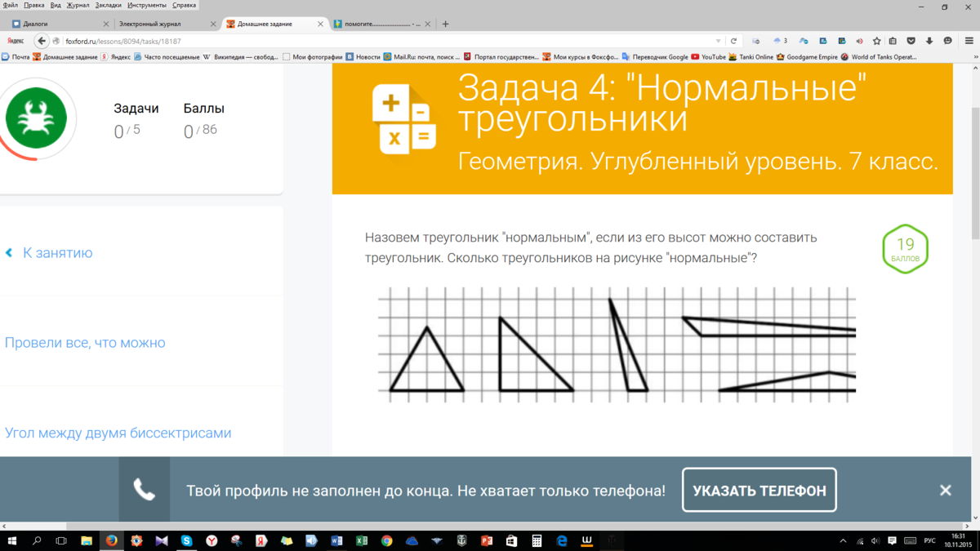Open Excel from the taskbar
The width and height of the screenshot is (980, 551).
tap(362, 540)
